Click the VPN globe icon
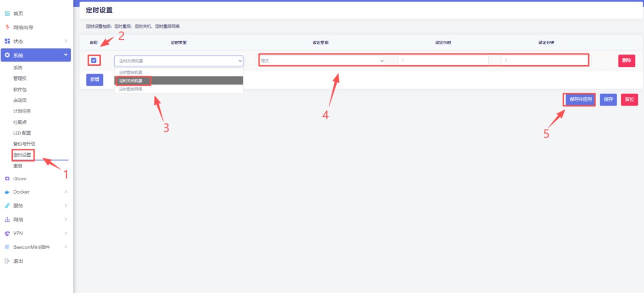The height and width of the screenshot is (293, 644). [x=7, y=233]
